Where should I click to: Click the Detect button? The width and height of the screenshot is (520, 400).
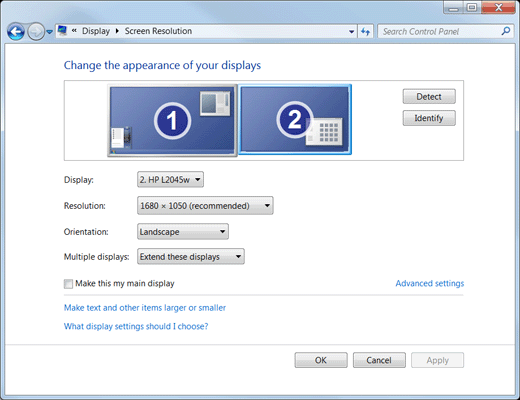(x=429, y=97)
